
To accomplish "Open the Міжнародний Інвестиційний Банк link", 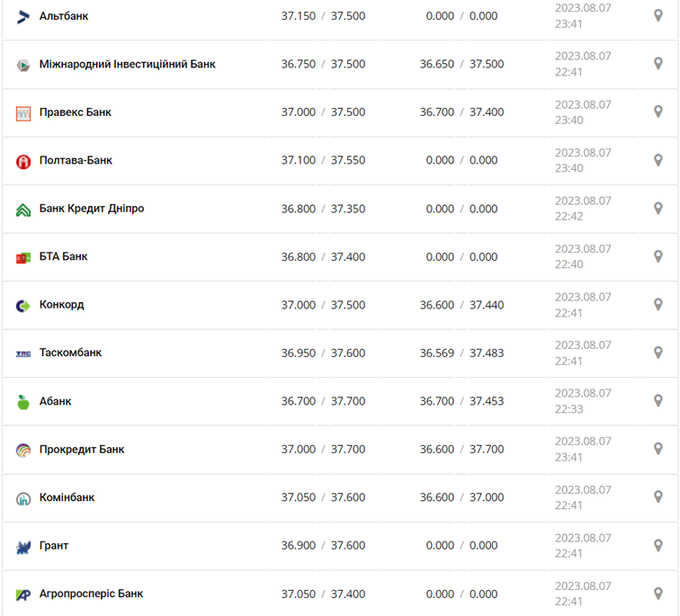I will (x=128, y=64).
